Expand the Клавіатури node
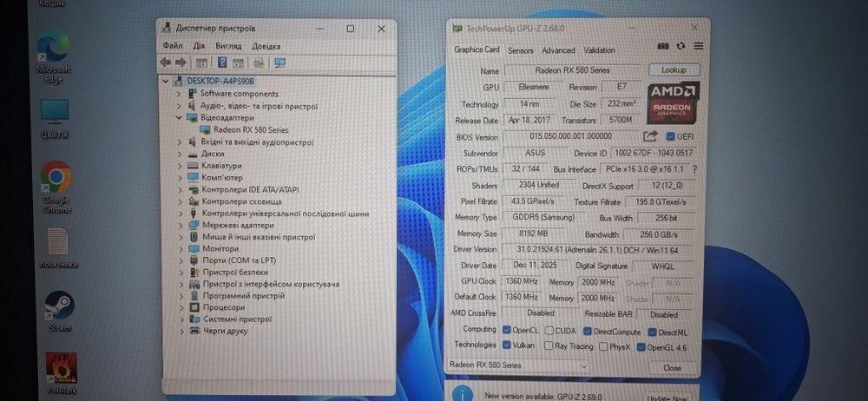The height and width of the screenshot is (401, 868). [x=180, y=166]
